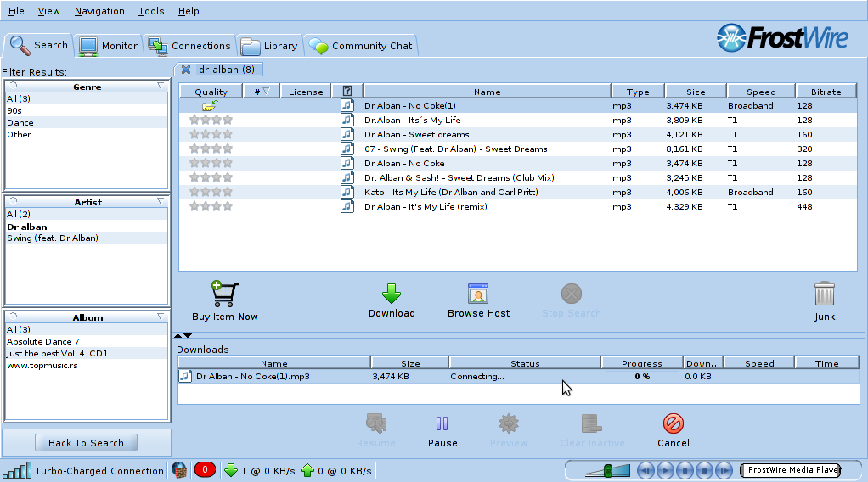Screen dimensions: 868x482
Task: Click the green Download arrow icon
Action: click(x=392, y=294)
